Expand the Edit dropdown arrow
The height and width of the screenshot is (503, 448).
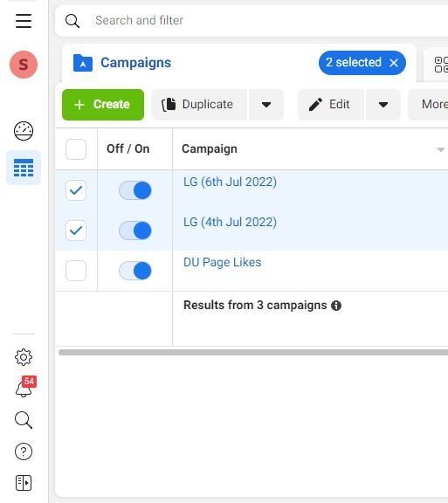tap(383, 105)
